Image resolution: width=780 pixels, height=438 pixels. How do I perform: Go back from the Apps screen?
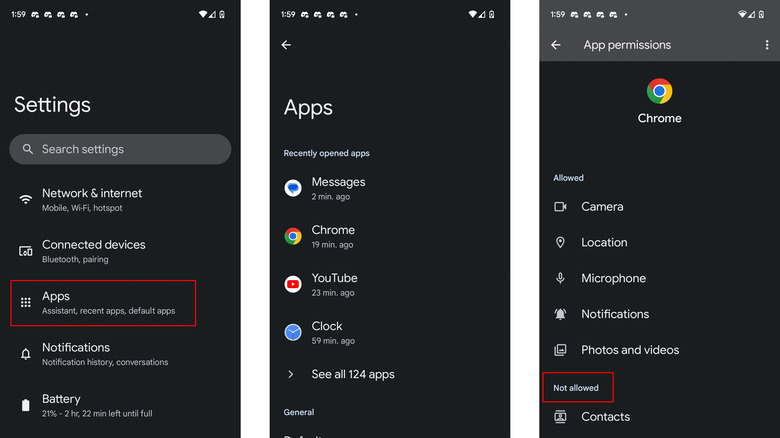click(287, 45)
